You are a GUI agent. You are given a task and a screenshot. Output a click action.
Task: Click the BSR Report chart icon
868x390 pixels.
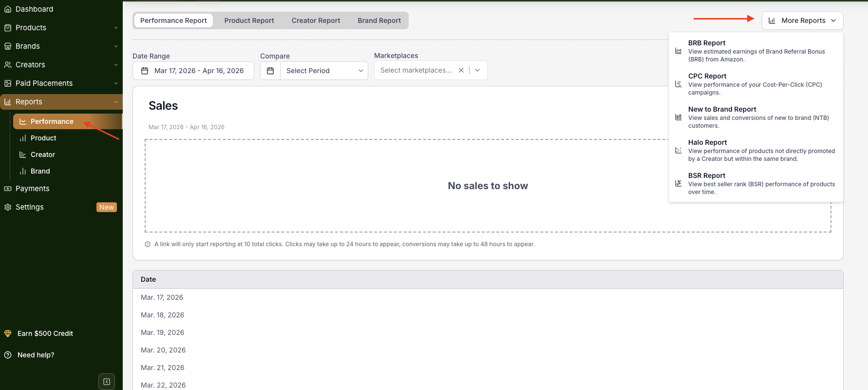pos(678,183)
